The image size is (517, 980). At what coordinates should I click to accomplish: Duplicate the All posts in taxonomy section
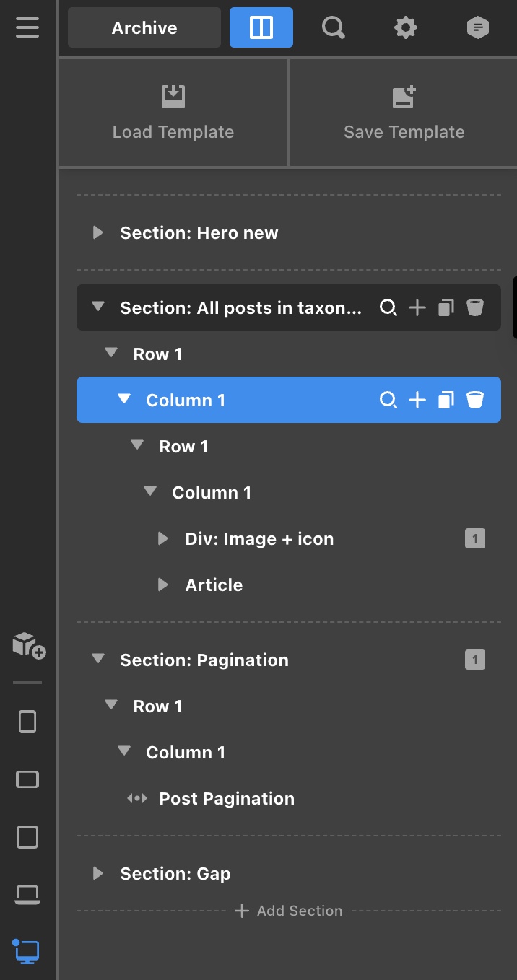coord(446,308)
